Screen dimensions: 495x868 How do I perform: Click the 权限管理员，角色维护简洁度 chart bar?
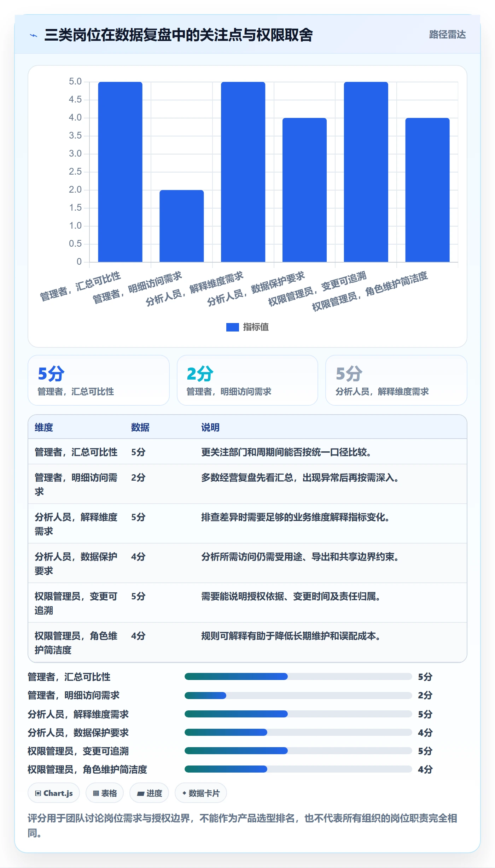pos(427,190)
